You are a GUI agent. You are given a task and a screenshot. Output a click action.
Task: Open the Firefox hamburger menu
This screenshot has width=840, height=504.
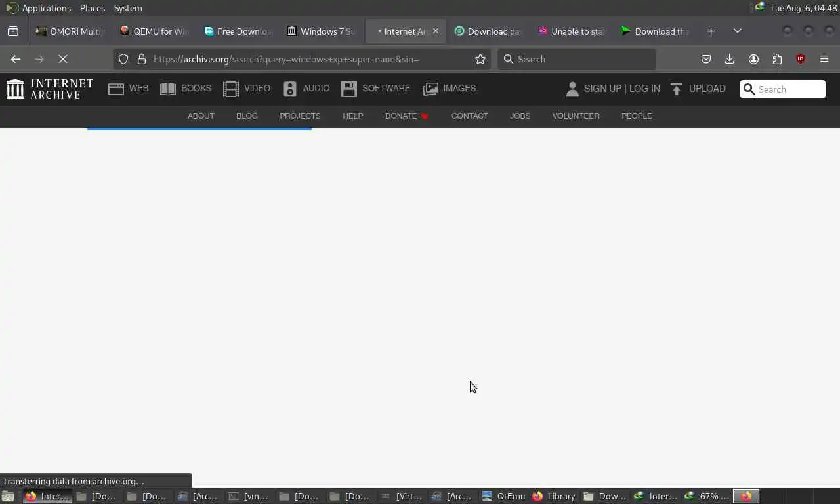[x=824, y=59]
